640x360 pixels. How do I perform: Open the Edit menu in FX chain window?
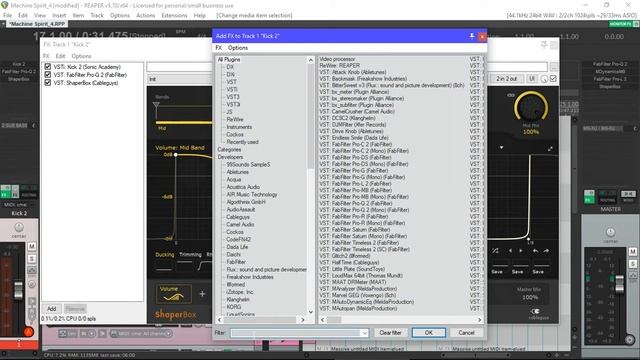coord(60,56)
